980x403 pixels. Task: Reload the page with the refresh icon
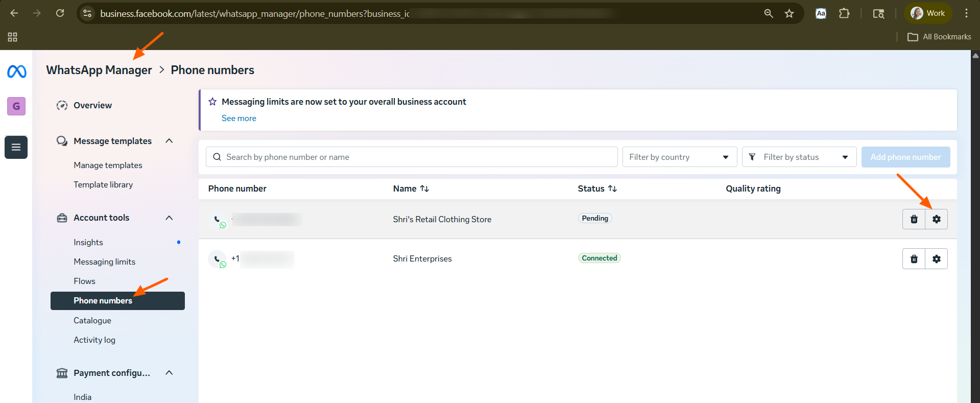(60, 13)
